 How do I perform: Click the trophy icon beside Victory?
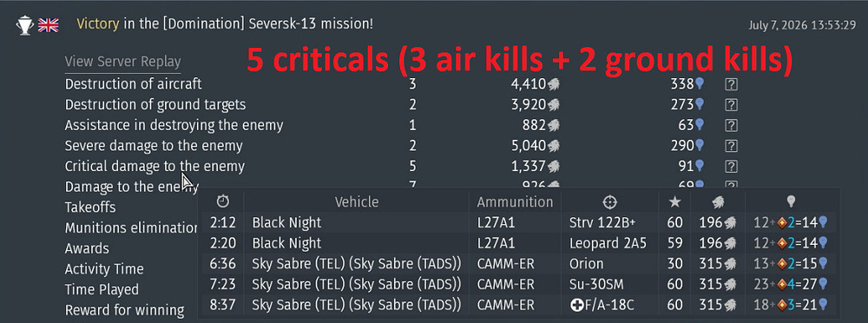pos(25,25)
